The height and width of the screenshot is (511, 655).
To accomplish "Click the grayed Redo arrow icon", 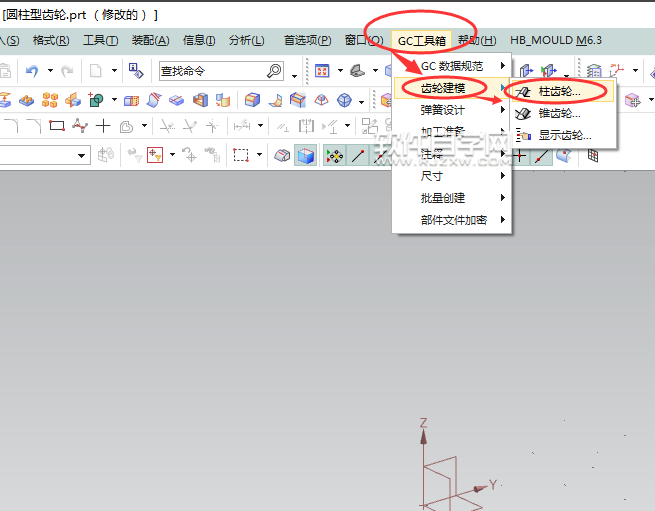I will tap(67, 71).
